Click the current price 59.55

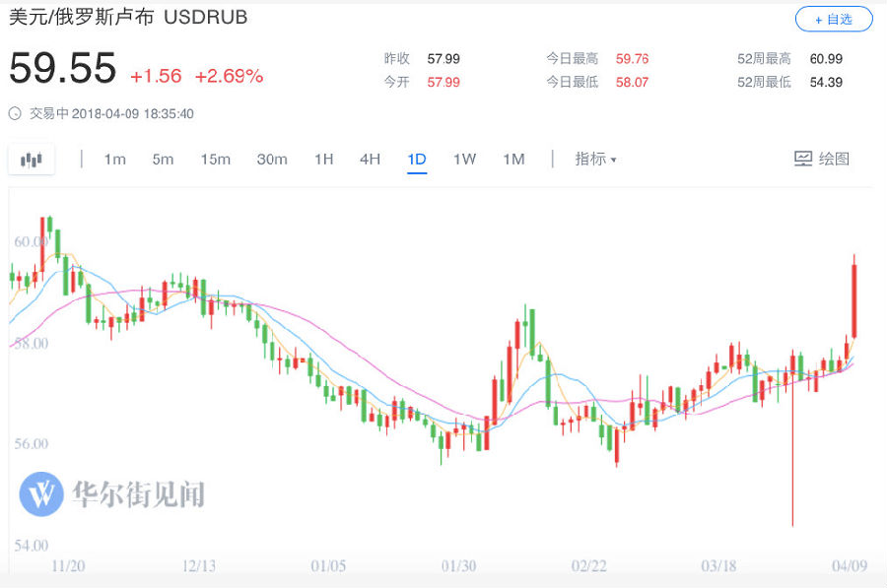(63, 68)
